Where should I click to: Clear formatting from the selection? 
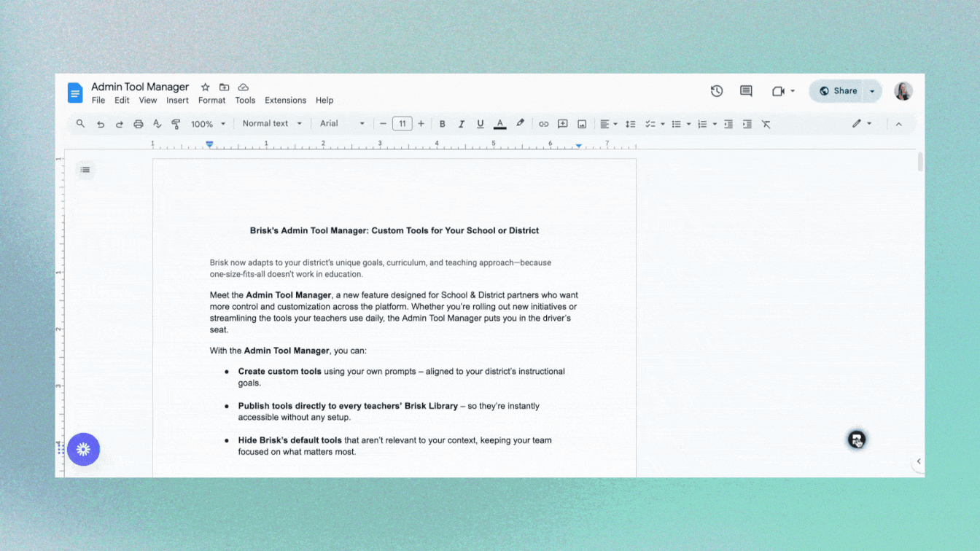coord(766,124)
